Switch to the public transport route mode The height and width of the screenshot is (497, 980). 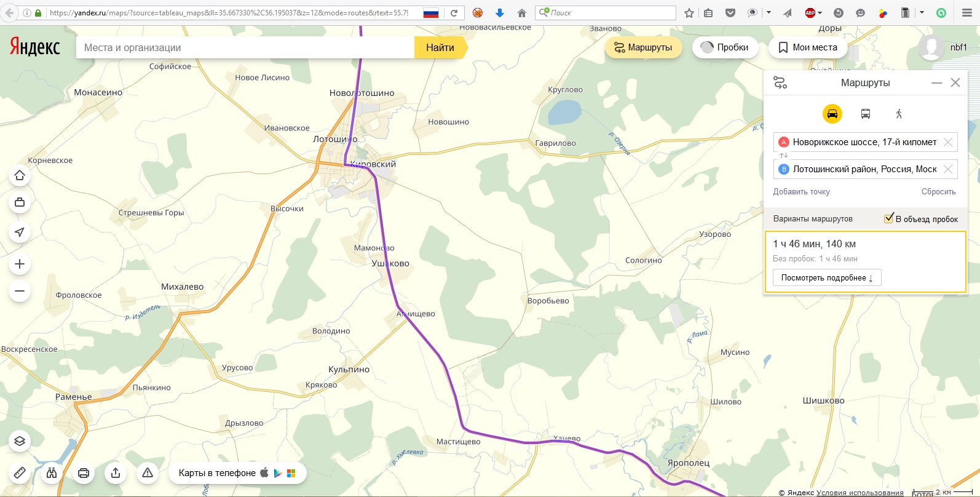coord(865,114)
